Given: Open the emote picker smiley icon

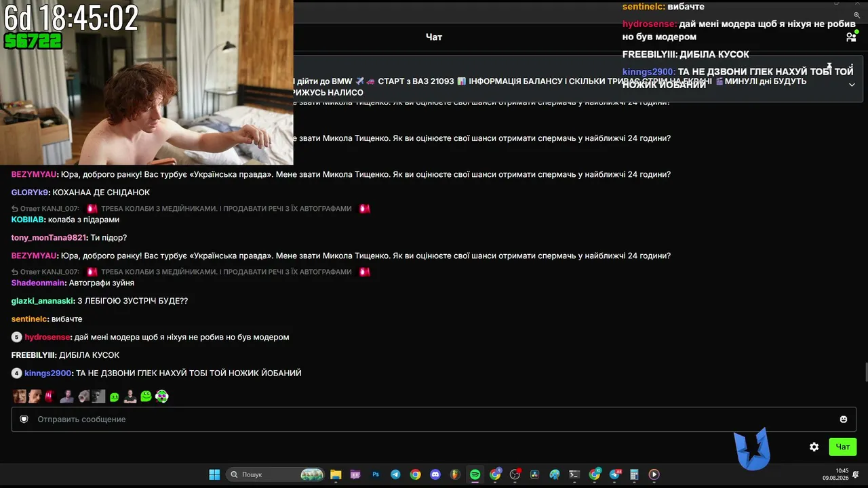Looking at the screenshot, I should [x=843, y=420].
